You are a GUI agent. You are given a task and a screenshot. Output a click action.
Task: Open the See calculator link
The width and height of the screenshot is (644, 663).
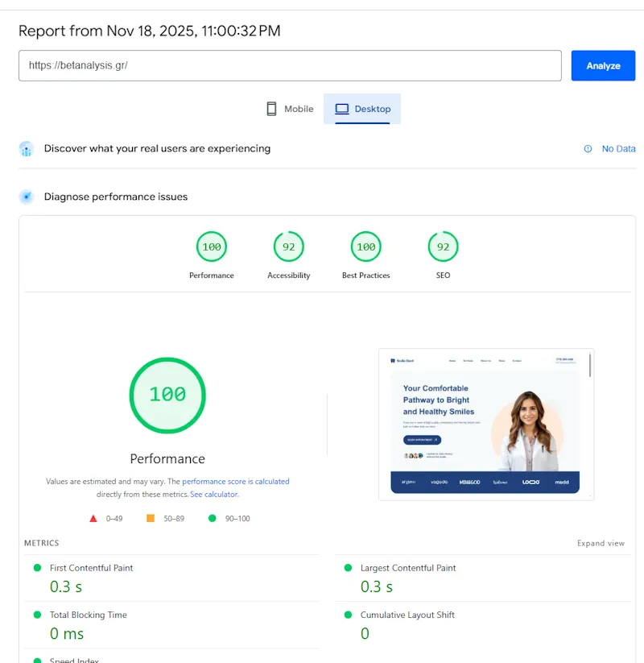click(x=214, y=495)
